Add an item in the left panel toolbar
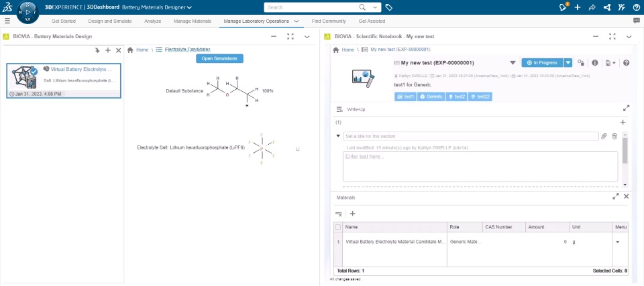 pos(108,50)
